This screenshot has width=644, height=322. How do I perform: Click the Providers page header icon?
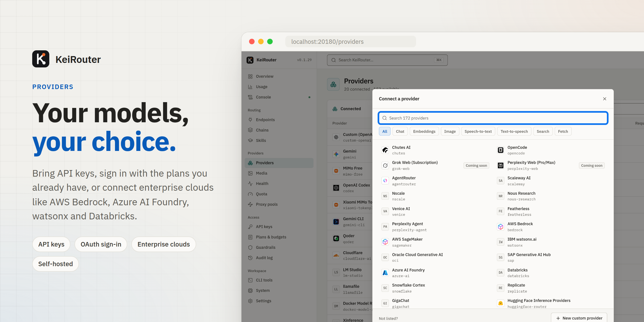pyautogui.click(x=333, y=84)
